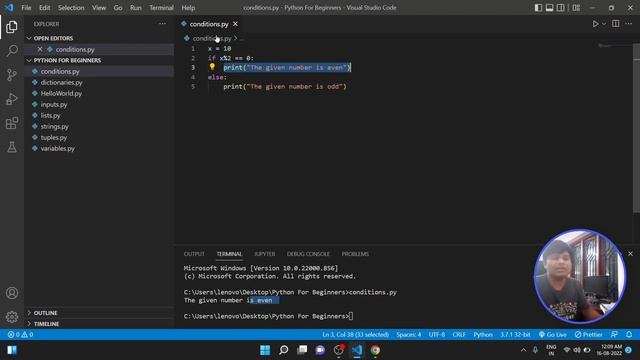Viewport: 640px width, 360px height.
Task: Open the Testing flask view
Action: click(12, 147)
